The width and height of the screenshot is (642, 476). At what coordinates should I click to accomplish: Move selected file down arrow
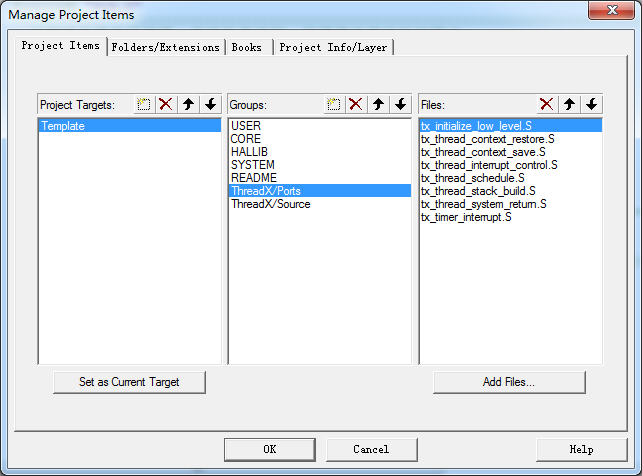tap(591, 104)
